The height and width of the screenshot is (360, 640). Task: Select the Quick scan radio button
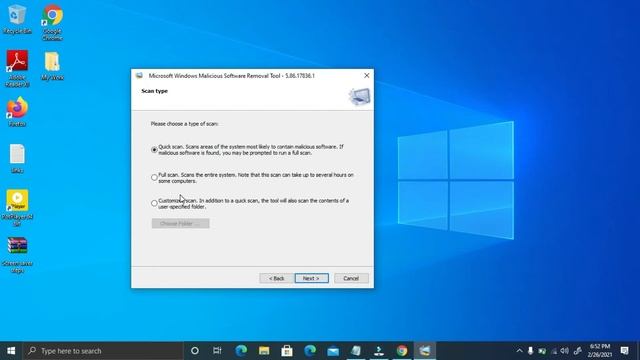(154, 150)
